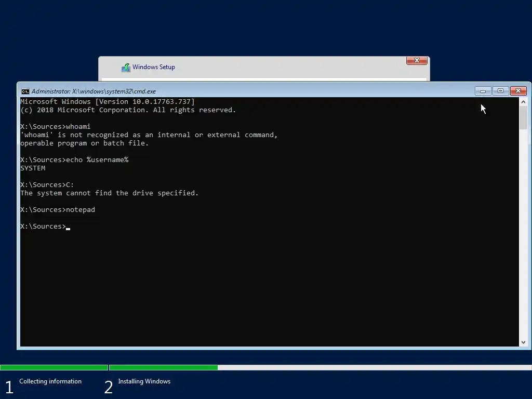This screenshot has width=532, height=399.
Task: Click the Windows Setup title text
Action: (154, 67)
